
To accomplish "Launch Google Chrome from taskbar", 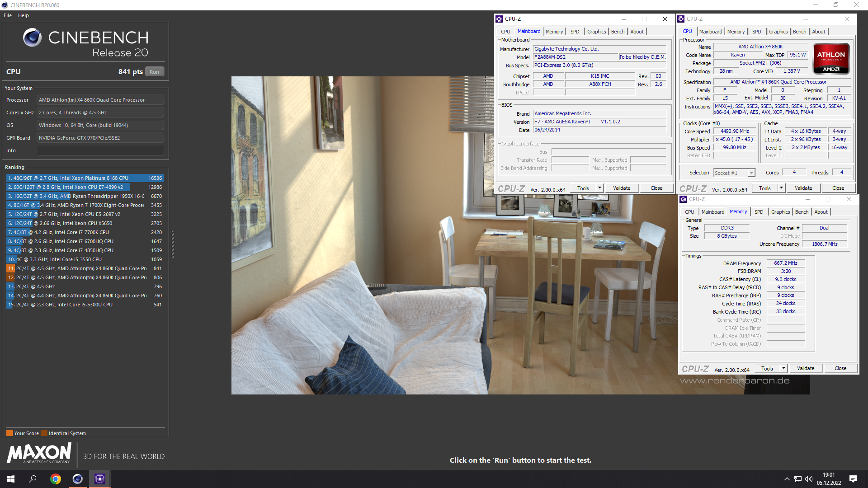I will (55, 479).
